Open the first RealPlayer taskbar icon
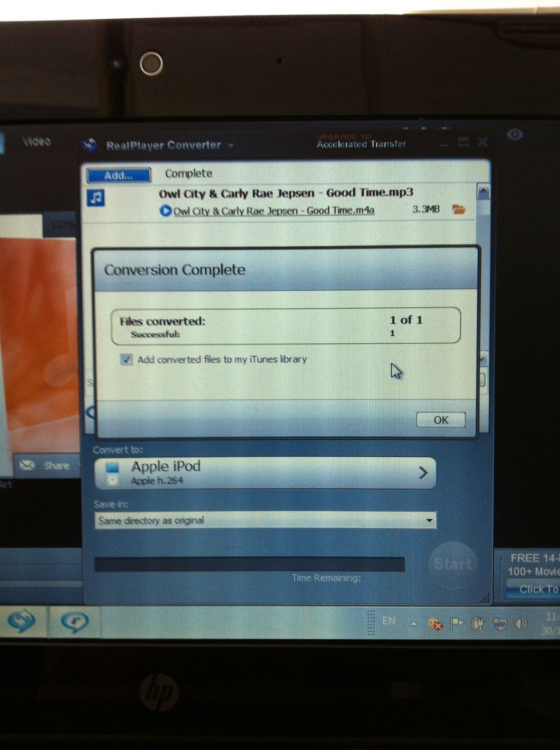The height and width of the screenshot is (750, 560). point(22,621)
